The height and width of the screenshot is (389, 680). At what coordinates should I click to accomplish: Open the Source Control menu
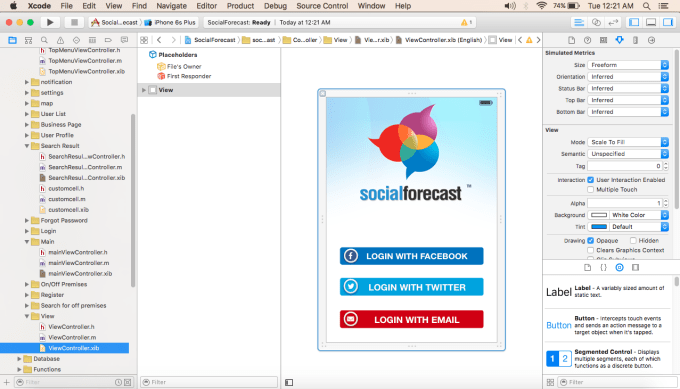pos(322,6)
